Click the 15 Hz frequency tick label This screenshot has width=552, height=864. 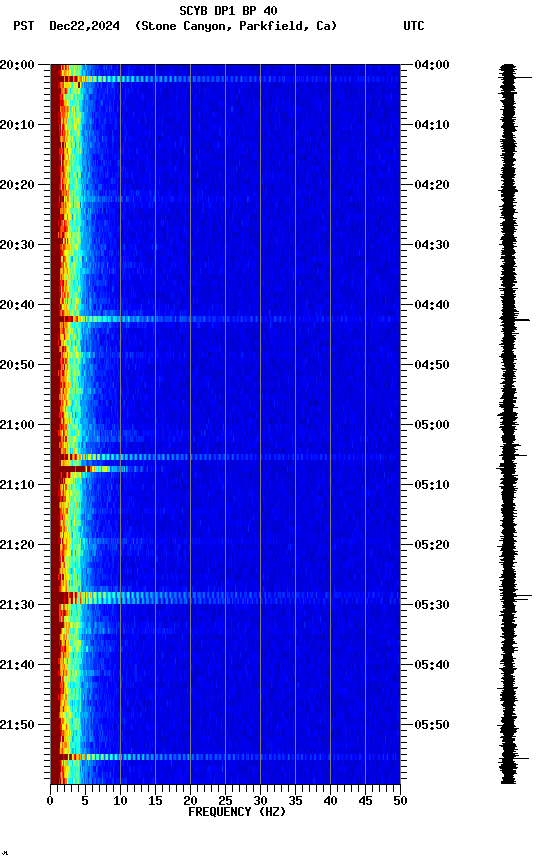click(155, 801)
